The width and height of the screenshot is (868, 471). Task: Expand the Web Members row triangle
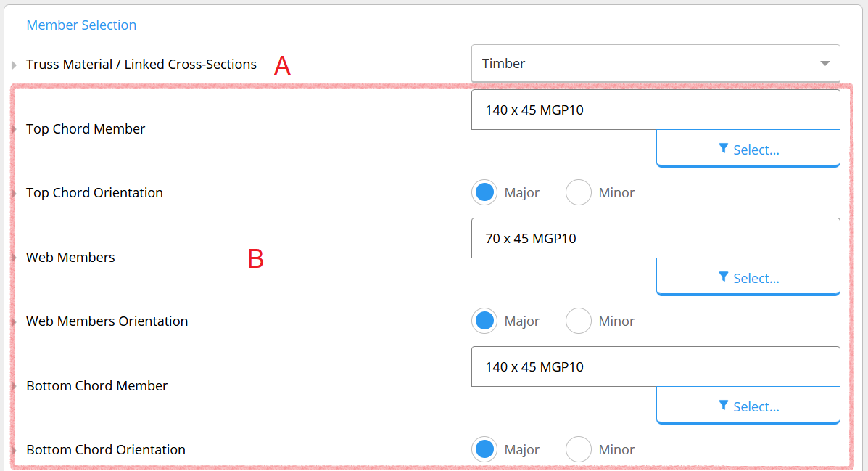coord(14,258)
